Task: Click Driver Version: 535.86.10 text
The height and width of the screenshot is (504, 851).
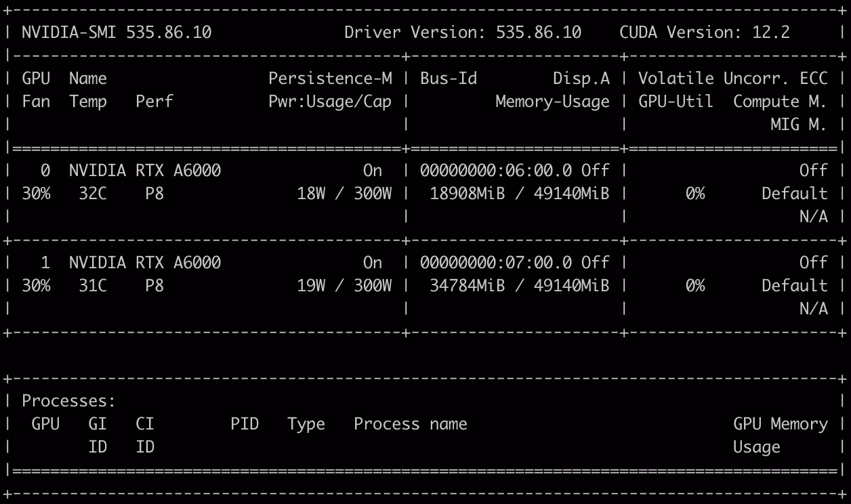Action: 463,33
